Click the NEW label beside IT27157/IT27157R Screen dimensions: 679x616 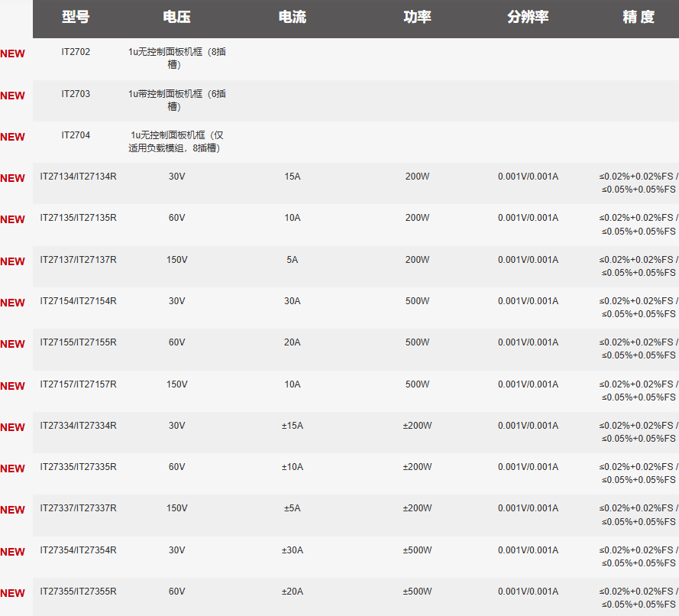tap(12, 386)
